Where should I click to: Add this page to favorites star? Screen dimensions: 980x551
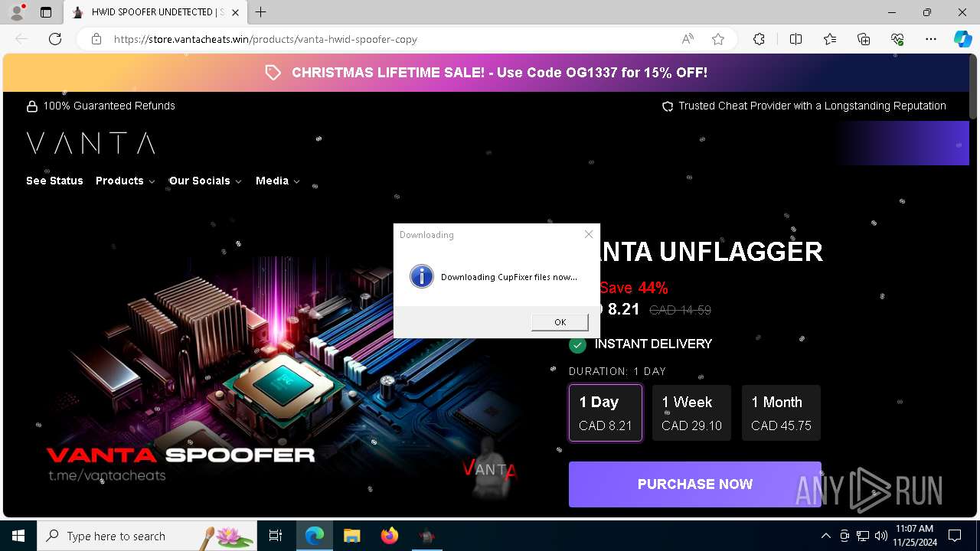[x=718, y=39]
